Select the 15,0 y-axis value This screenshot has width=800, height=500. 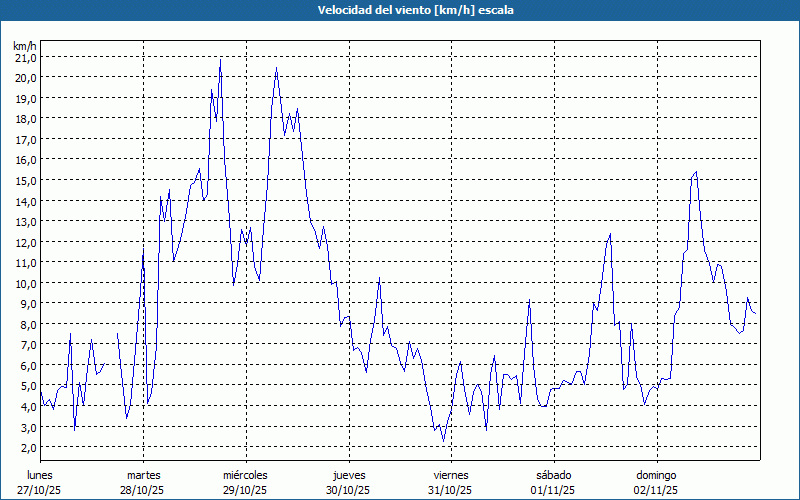pos(26,181)
